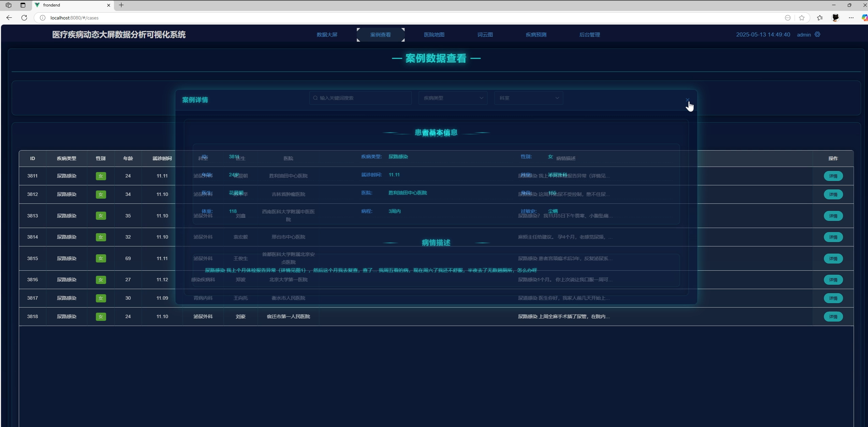Go back in browser history
This screenshot has height=427, width=868.
(9, 18)
